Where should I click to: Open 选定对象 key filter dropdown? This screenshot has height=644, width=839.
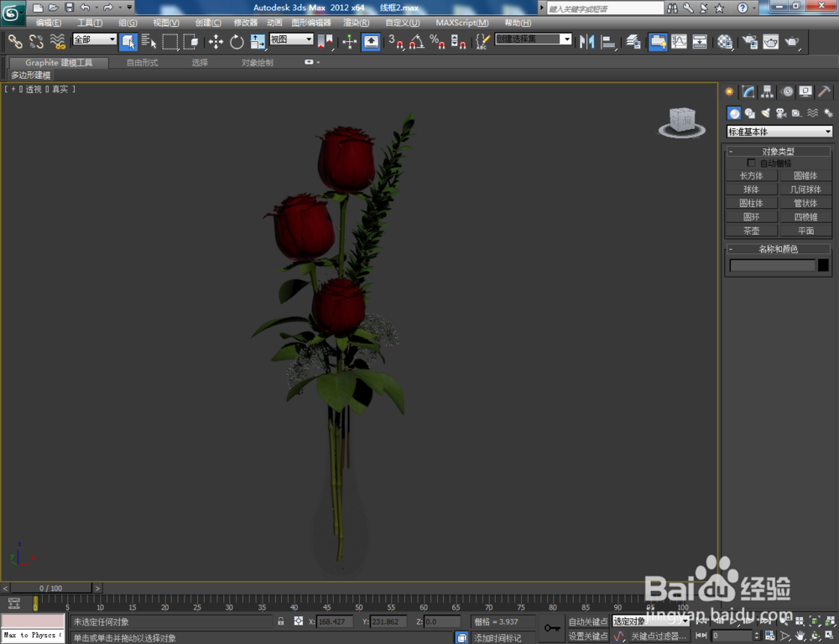(651, 621)
